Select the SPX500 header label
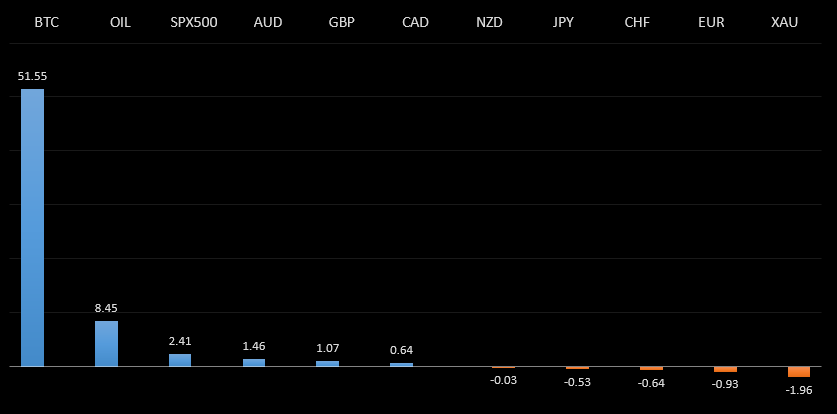 (194, 22)
